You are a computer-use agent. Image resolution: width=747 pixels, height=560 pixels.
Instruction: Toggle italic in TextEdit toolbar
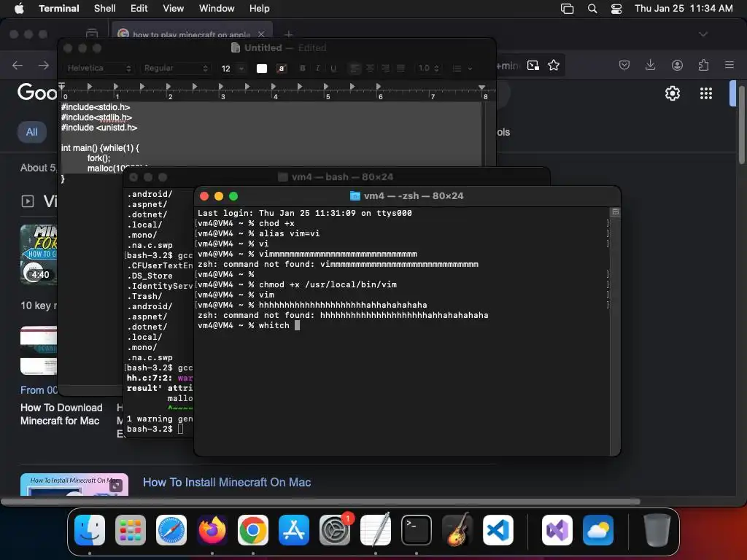[318, 69]
